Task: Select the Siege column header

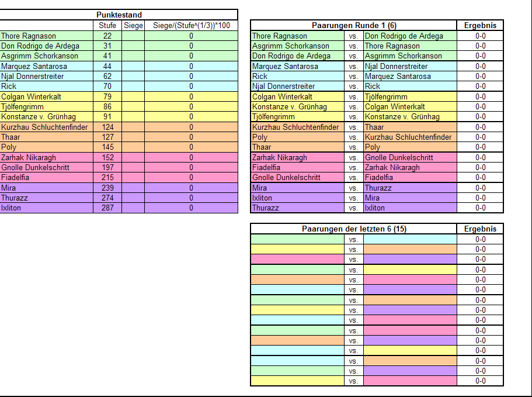Action: (133, 25)
